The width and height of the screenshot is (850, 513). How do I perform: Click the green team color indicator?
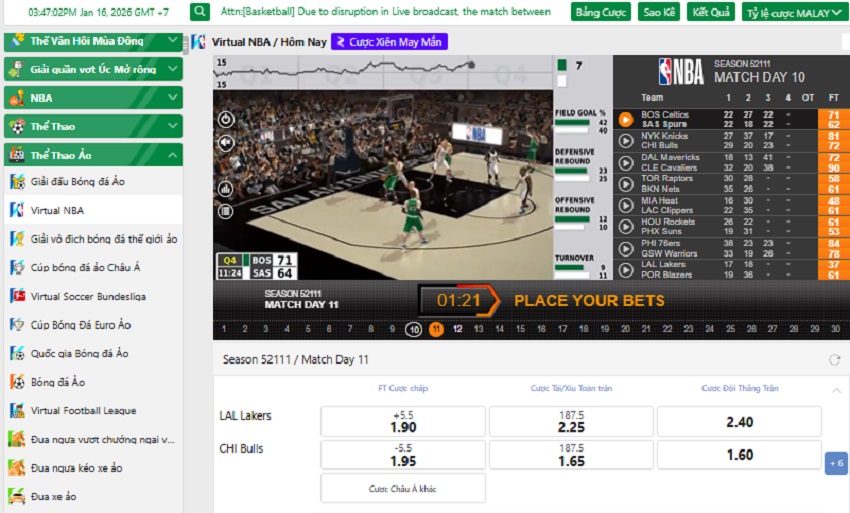(x=562, y=65)
